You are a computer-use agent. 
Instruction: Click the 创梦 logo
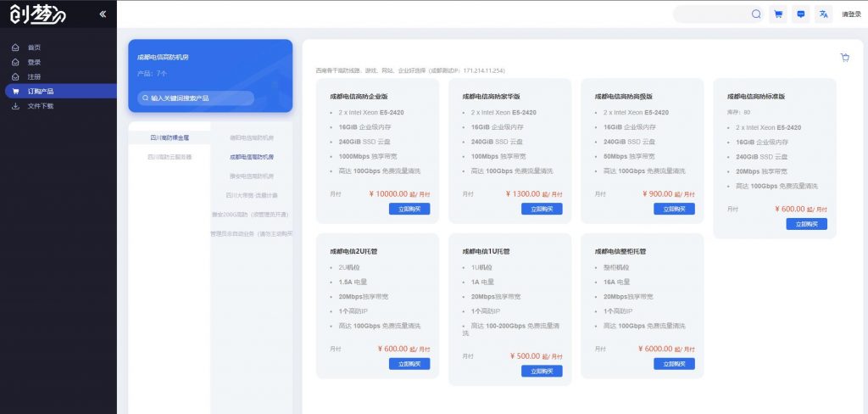pos(37,14)
